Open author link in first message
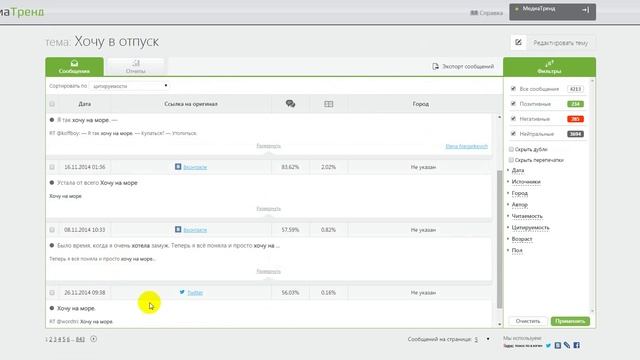The width and height of the screenshot is (640, 360). coord(467,146)
